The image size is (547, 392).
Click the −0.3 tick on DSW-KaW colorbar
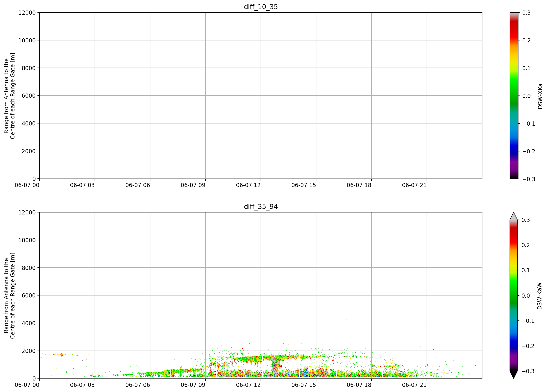tap(528, 371)
